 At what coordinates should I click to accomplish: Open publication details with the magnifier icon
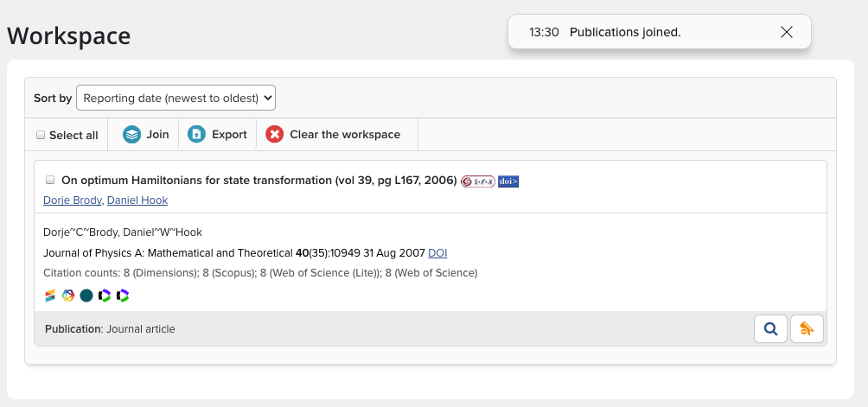click(x=770, y=328)
